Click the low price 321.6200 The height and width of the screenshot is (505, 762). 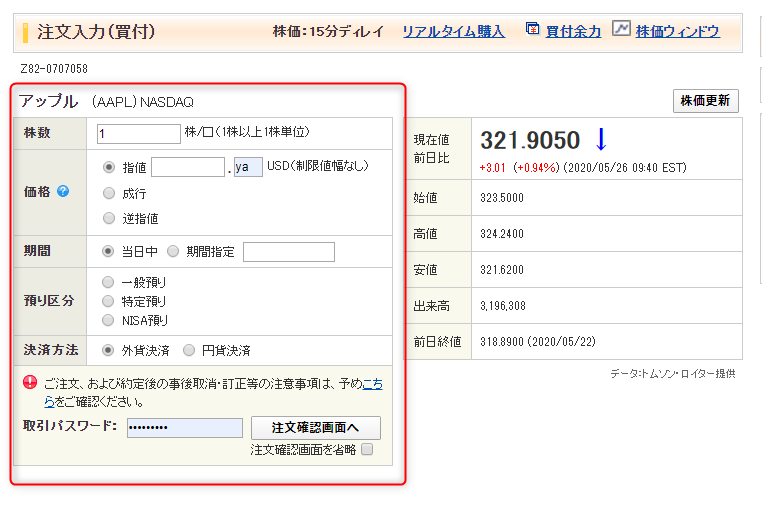pyautogui.click(x=502, y=270)
